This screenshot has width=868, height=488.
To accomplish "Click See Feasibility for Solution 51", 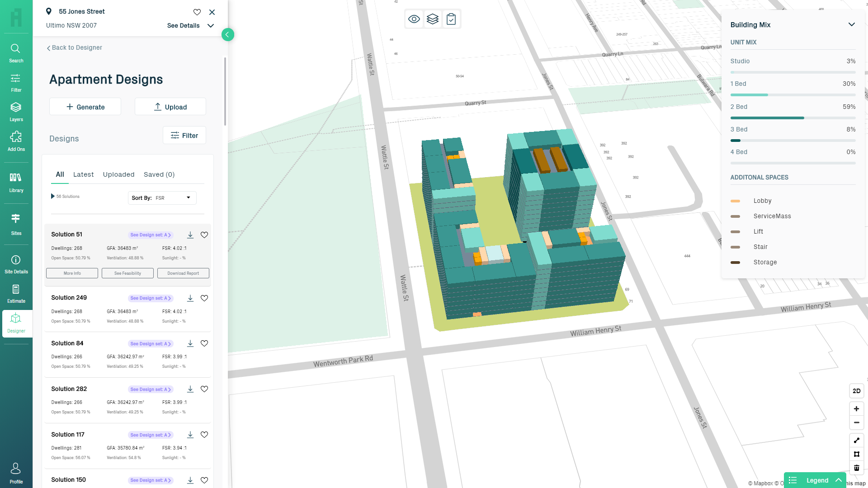I will point(127,273).
